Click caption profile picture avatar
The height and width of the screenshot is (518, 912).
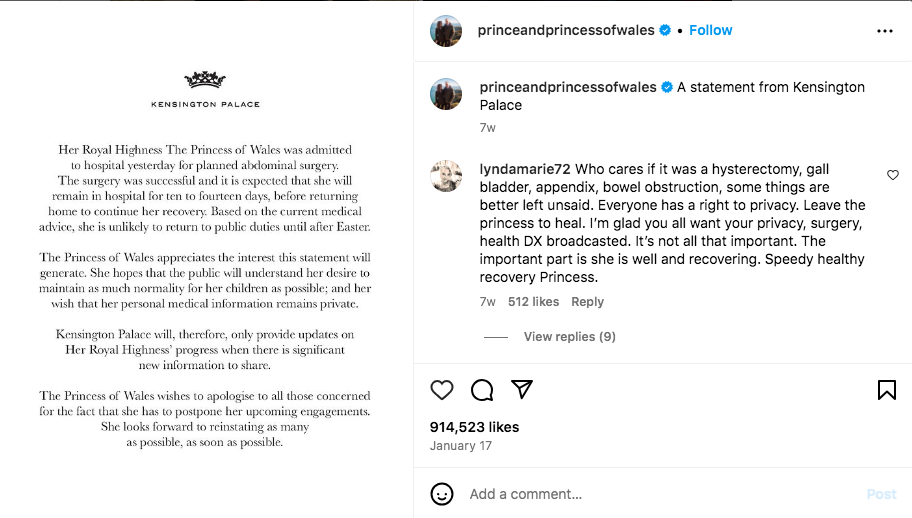point(446,95)
